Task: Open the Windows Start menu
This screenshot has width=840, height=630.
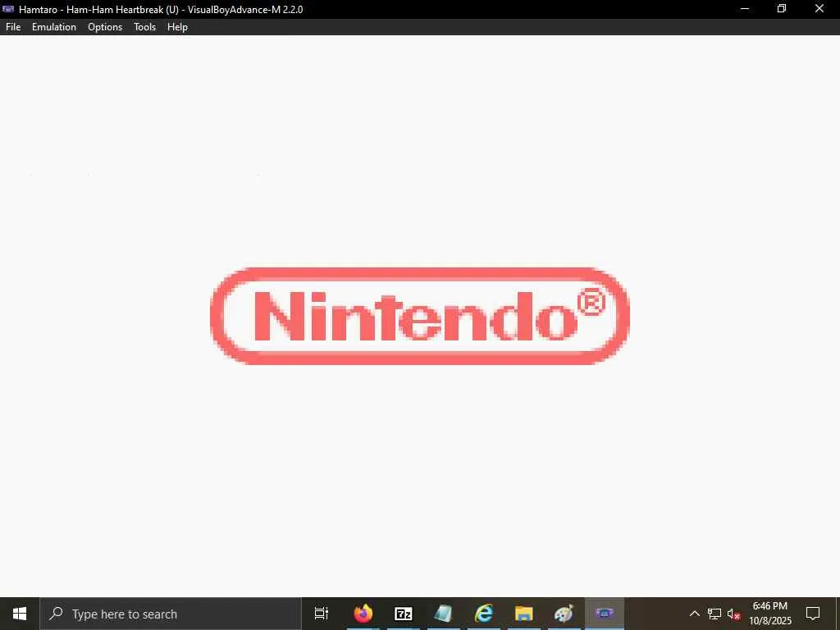Action: pos(20,614)
